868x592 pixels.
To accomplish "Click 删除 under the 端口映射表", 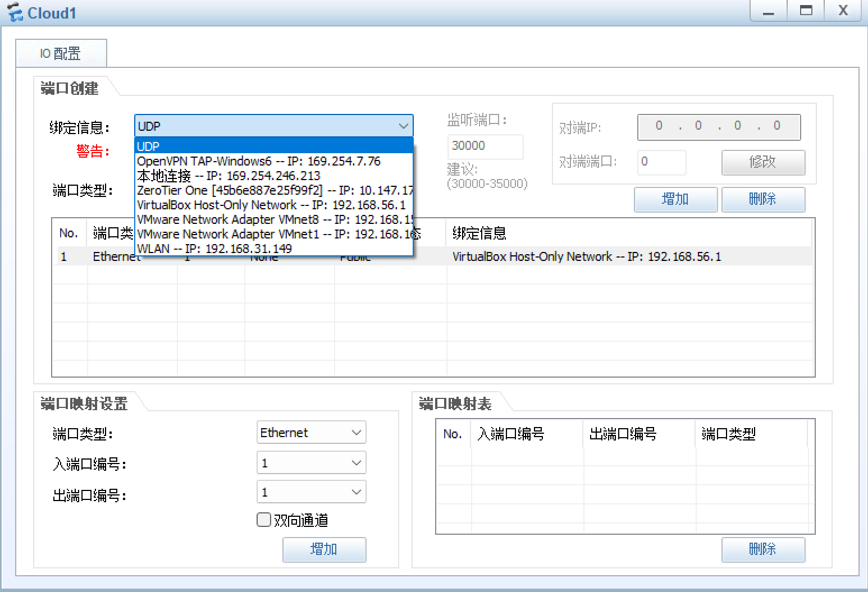I will pyautogui.click(x=763, y=549).
